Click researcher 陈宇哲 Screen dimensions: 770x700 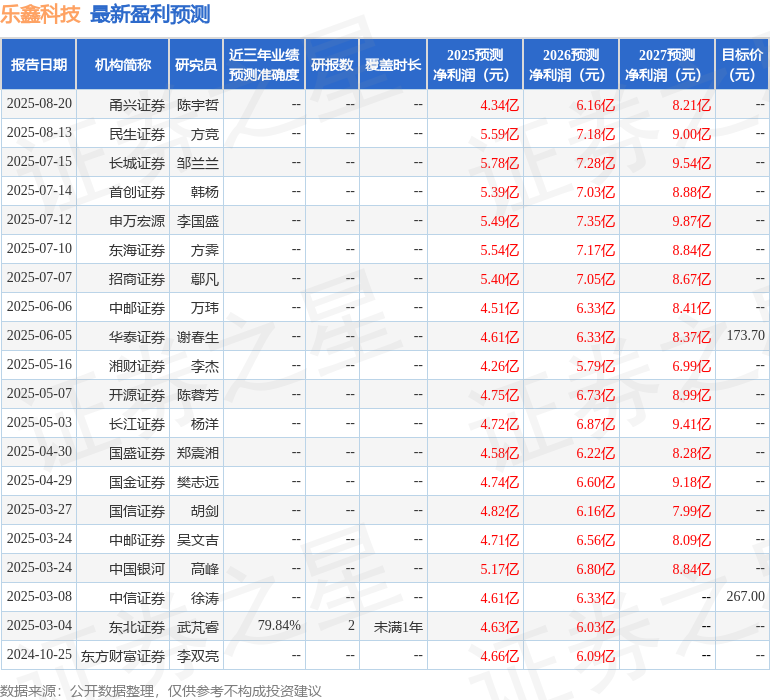pyautogui.click(x=198, y=105)
